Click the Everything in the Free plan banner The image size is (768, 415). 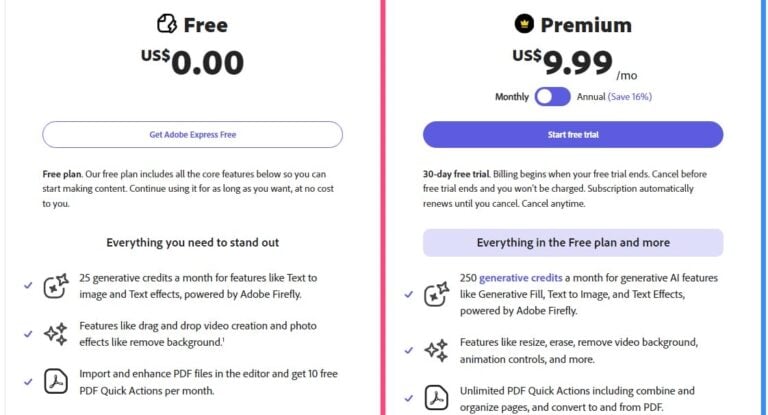tap(572, 242)
